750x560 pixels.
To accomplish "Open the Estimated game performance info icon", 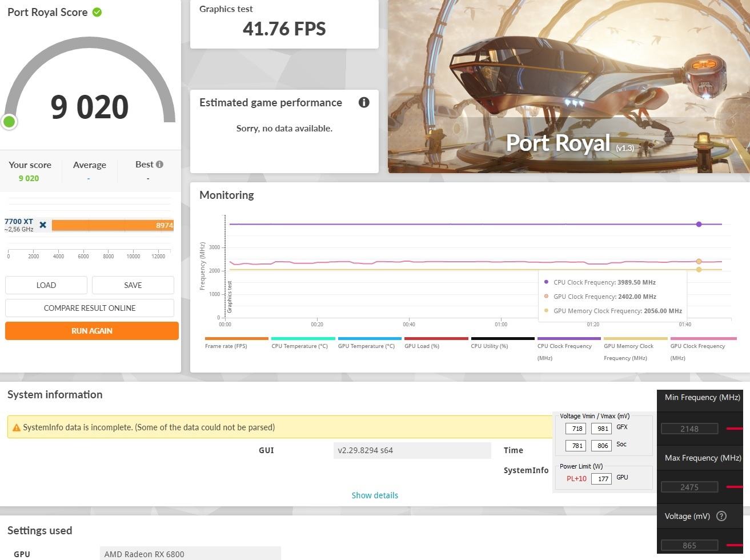I will click(364, 102).
